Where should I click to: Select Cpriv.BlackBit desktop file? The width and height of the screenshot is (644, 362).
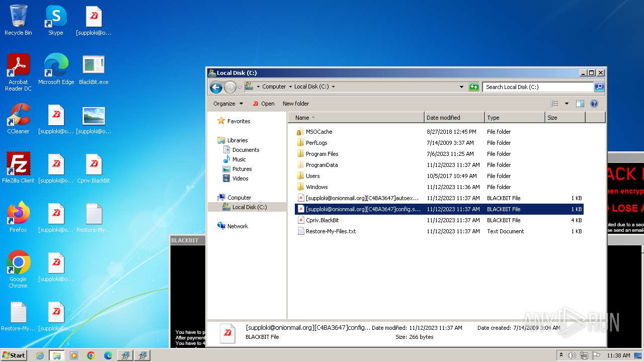click(x=94, y=168)
